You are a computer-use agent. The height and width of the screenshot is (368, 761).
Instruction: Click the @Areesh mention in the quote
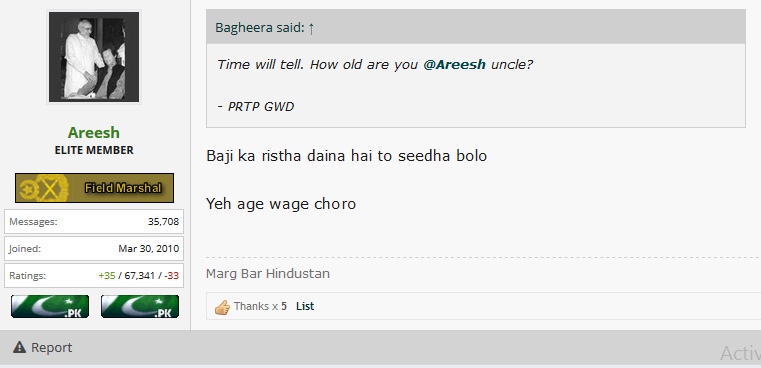pos(454,65)
